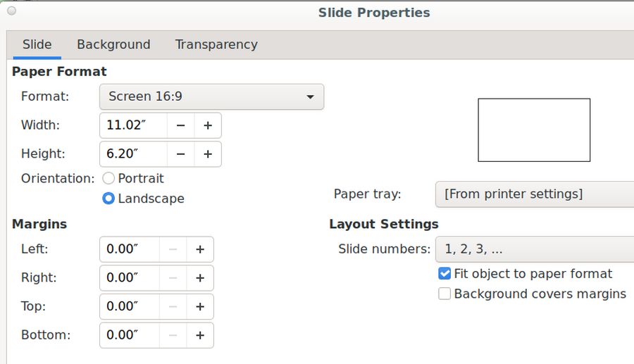Switch to the Background tab
This screenshot has width=634, height=364.
coord(113,44)
